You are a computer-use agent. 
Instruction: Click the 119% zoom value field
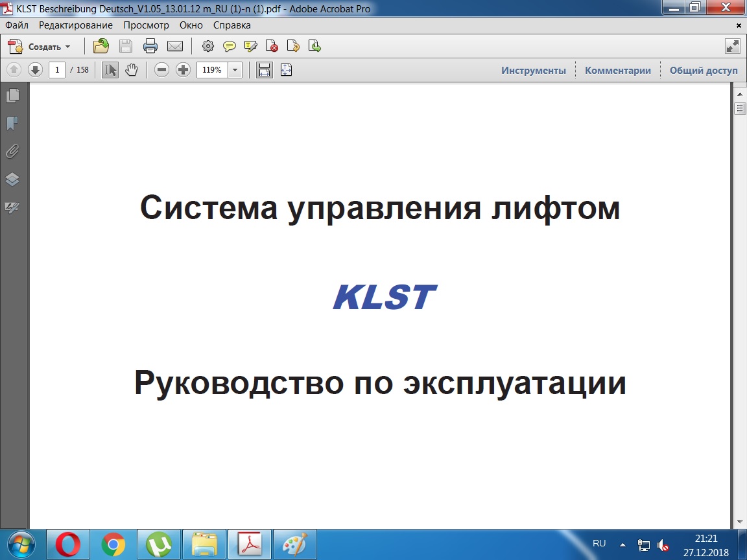[213, 70]
